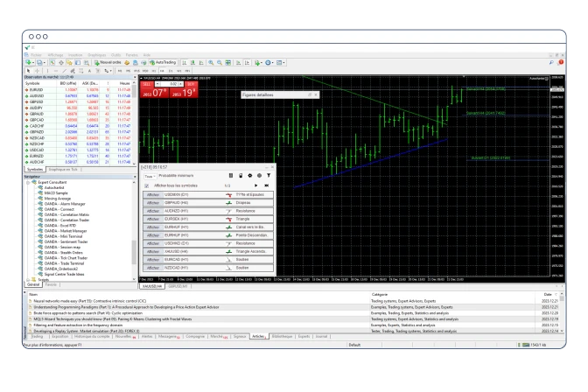Open the Aide menu
This screenshot has width=588, height=392.
[147, 55]
